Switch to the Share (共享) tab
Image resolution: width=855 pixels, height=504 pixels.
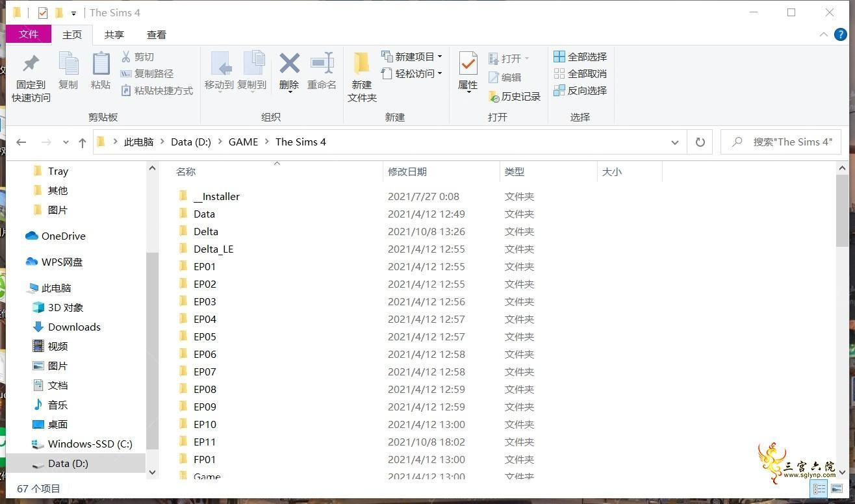(x=114, y=34)
